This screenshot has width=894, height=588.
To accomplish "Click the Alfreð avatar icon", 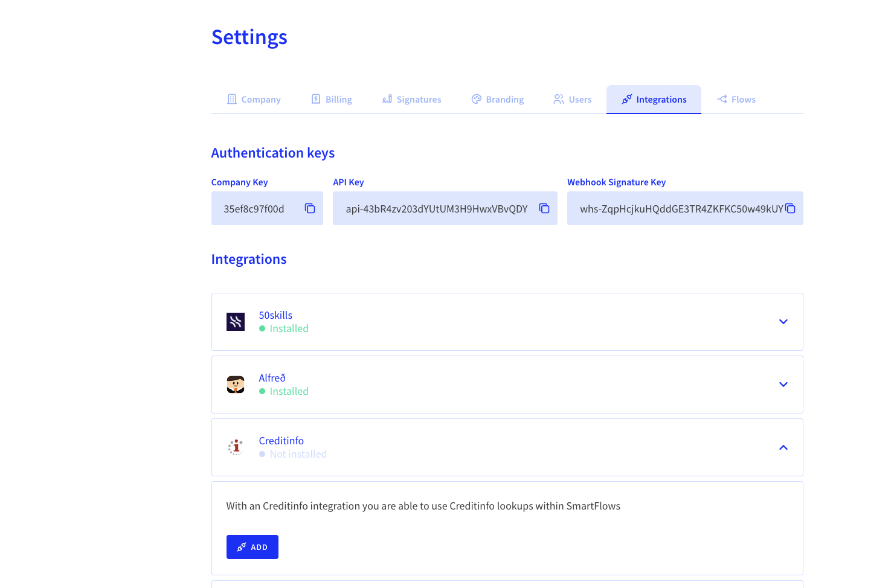I will click(236, 385).
